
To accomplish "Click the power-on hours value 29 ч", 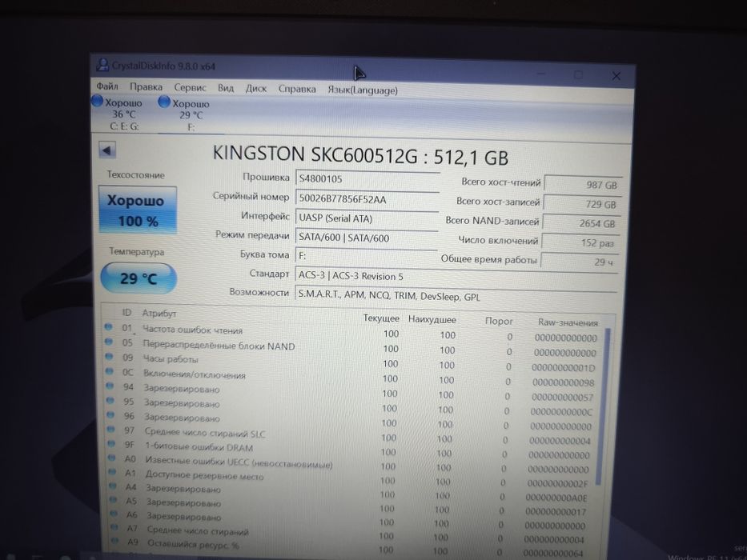I will 580,262.
